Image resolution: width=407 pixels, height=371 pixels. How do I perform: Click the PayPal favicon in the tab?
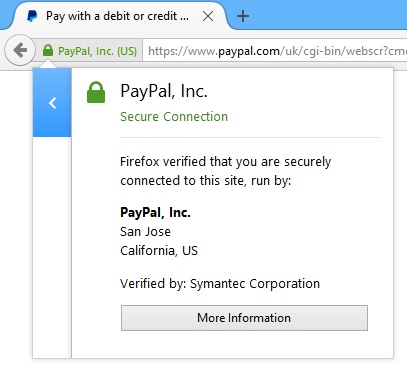[x=32, y=16]
